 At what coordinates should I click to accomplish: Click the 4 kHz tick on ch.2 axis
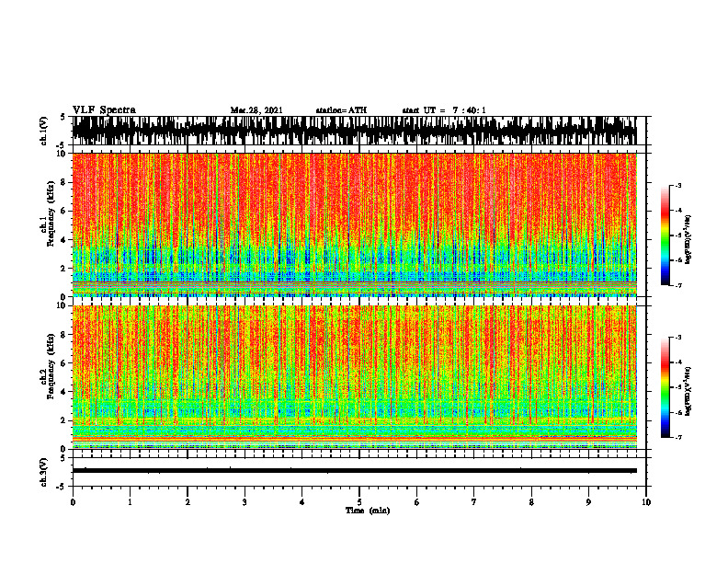[x=64, y=392]
